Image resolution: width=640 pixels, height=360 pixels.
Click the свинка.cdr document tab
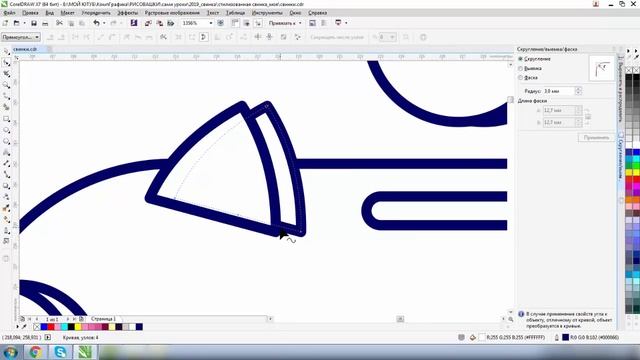(25, 49)
